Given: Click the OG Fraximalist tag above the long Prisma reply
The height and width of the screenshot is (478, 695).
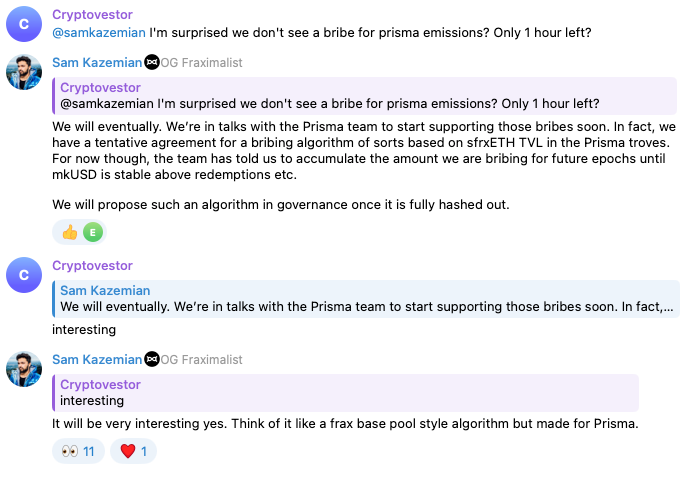Looking at the screenshot, I should (x=202, y=63).
